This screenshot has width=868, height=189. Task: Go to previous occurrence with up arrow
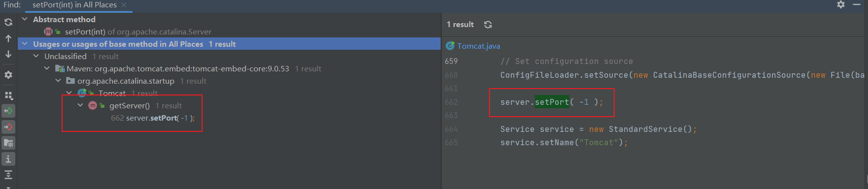click(x=8, y=38)
